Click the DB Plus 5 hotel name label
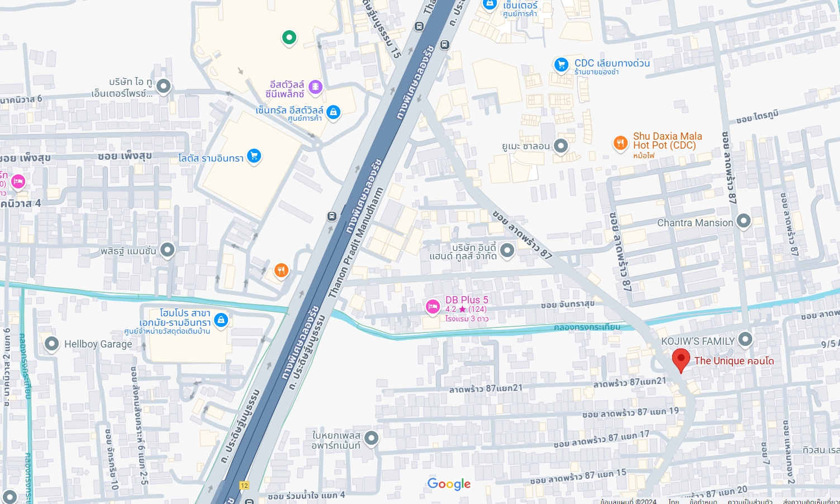Image resolution: width=840 pixels, height=504 pixels. [x=467, y=300]
